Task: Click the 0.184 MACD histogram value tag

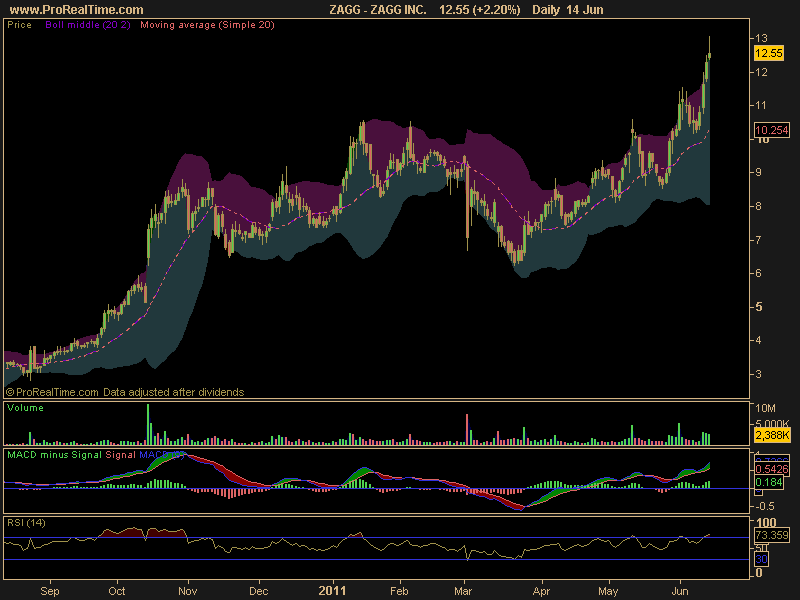Action: pos(768,482)
